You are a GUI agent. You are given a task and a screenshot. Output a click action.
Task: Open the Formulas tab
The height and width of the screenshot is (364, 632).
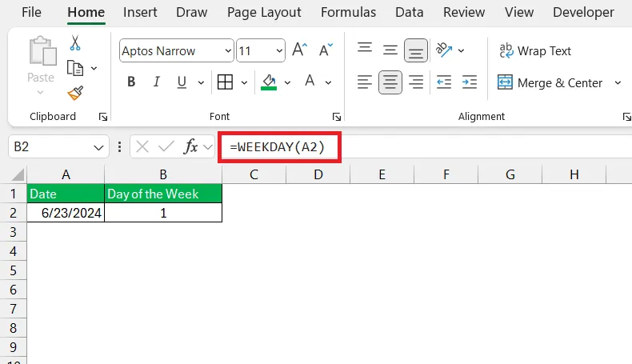[348, 12]
